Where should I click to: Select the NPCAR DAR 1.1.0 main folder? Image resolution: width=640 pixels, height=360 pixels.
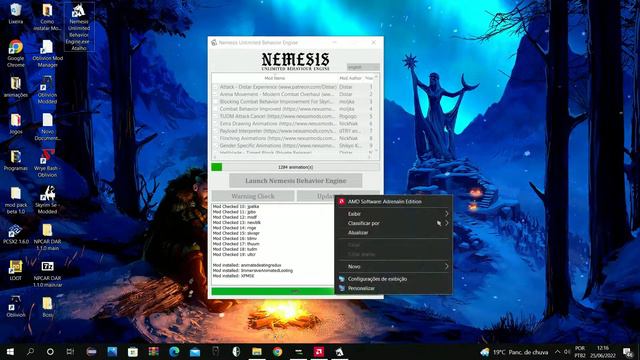pos(47,237)
